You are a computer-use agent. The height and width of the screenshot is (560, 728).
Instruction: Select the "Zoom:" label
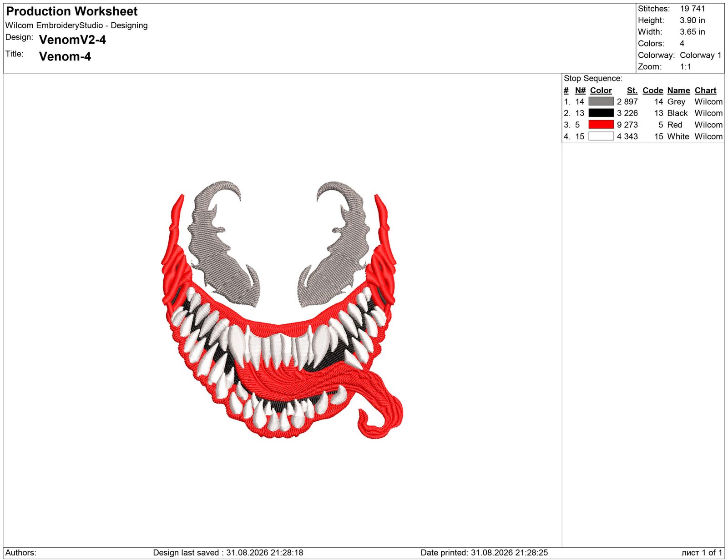tap(650, 67)
